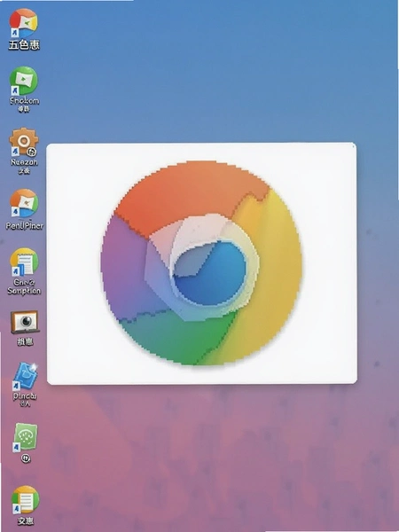Select the bottom yellow document 交惠 icon

[x=25, y=499]
